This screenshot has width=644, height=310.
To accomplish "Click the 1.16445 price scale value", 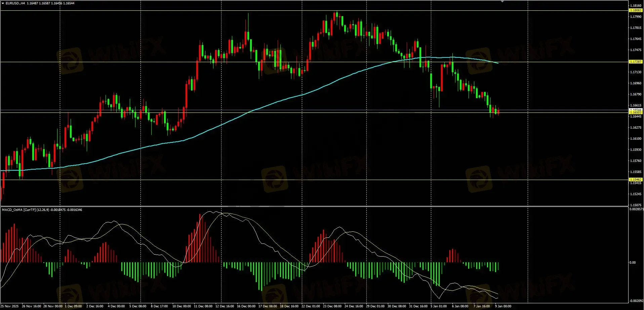I will [x=636, y=117].
